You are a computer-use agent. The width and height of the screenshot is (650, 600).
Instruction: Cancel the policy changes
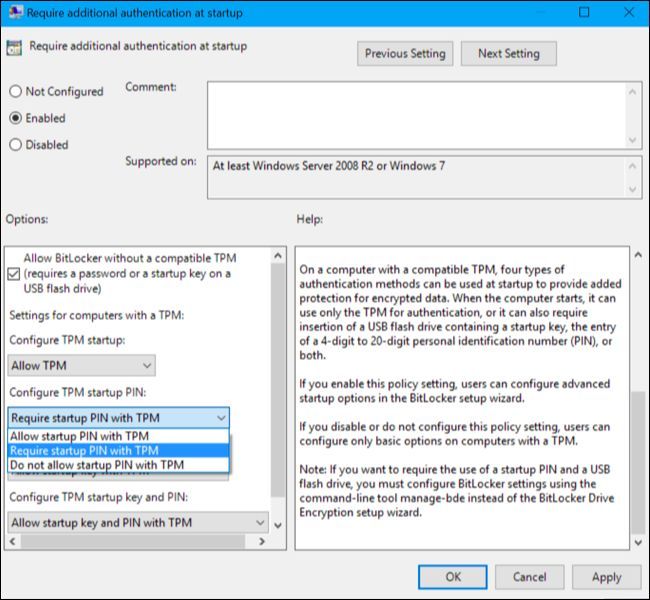(x=529, y=577)
